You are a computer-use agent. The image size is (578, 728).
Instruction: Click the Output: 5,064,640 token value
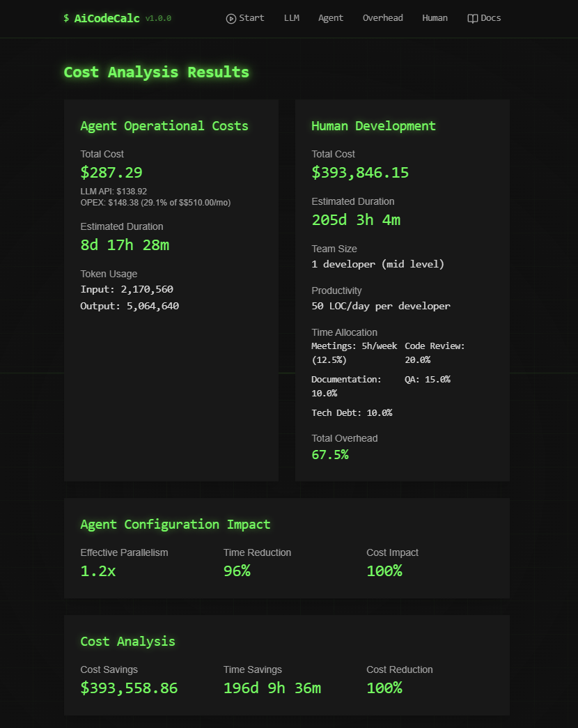pos(130,306)
